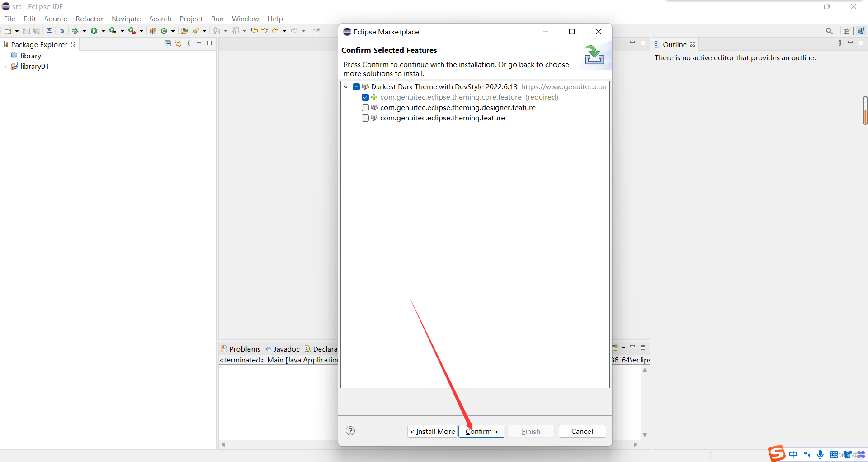Click the green Run button icon
This screenshot has width=868, height=462.
coord(94,31)
